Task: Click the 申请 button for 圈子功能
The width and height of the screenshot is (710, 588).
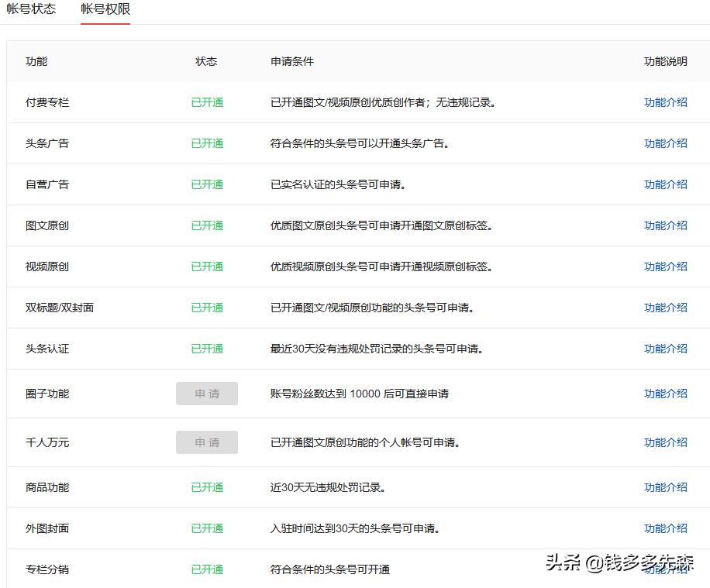Action: (206, 394)
